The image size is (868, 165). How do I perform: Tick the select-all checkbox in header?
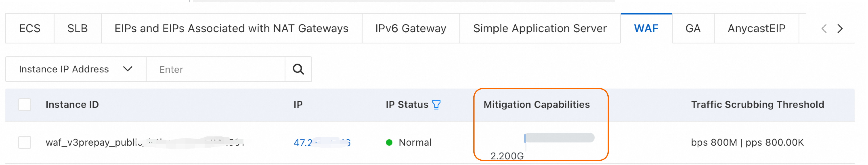(25, 105)
